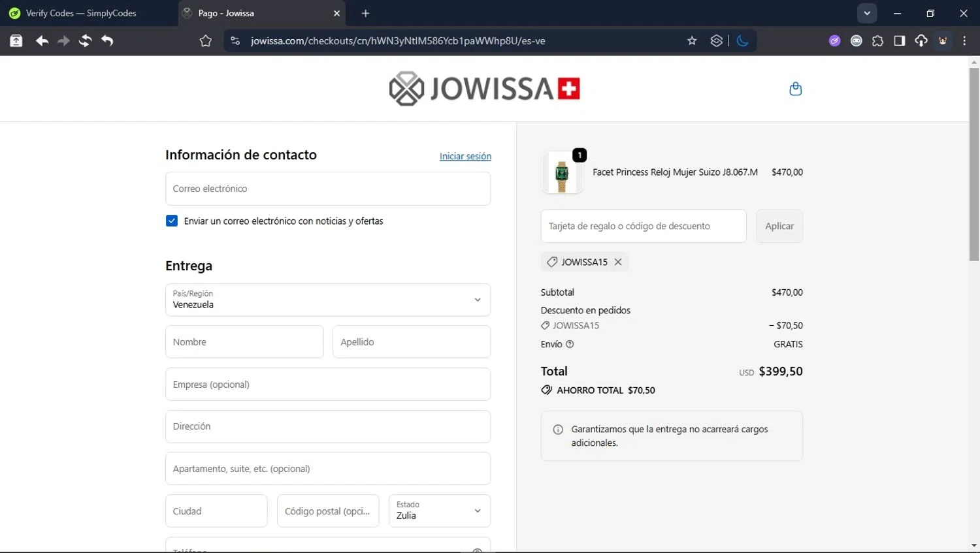
Task: Click the page vertical scrollbar thumb
Action: [973, 165]
